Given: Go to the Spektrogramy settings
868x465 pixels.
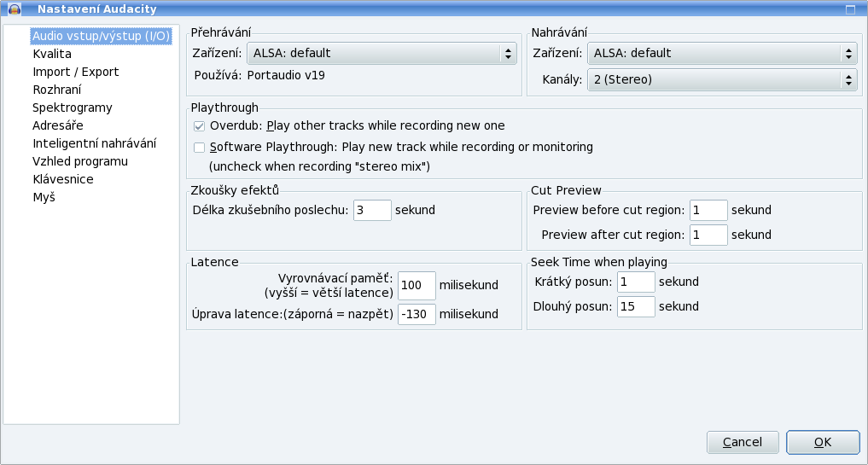Looking at the screenshot, I should (73, 108).
